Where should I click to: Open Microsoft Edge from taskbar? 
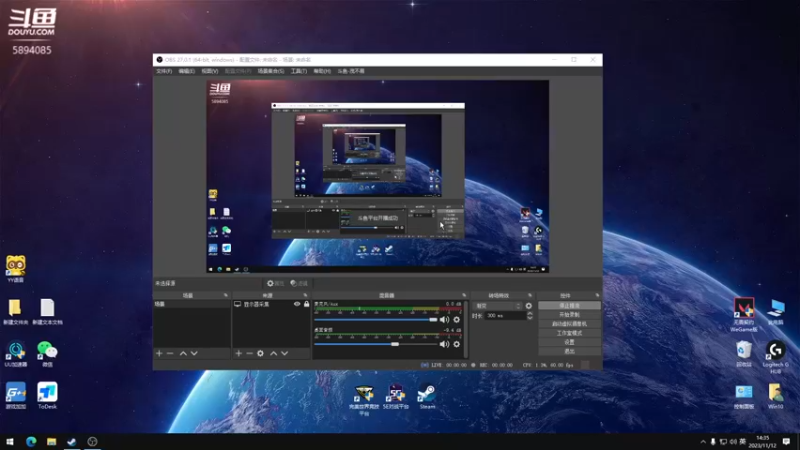31,441
